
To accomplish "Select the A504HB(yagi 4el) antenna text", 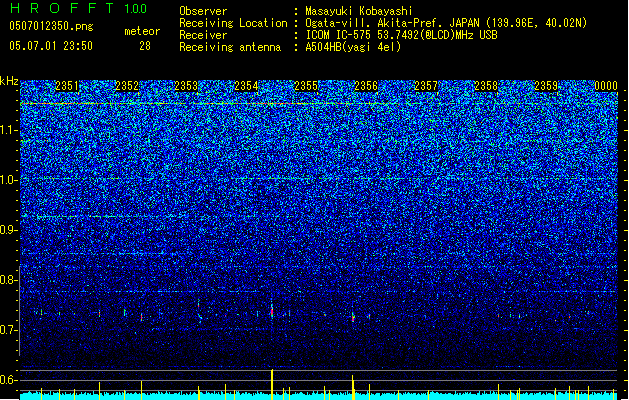I will (353, 47).
